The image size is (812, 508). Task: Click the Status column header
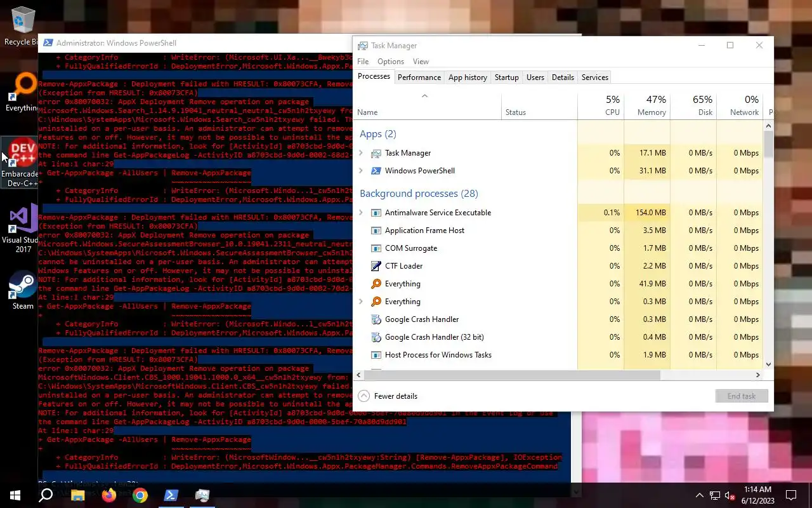[x=539, y=106]
